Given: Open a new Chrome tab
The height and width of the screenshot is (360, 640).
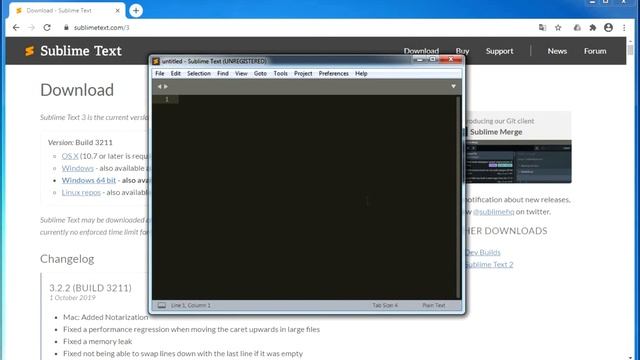Looking at the screenshot, I should point(136,10).
